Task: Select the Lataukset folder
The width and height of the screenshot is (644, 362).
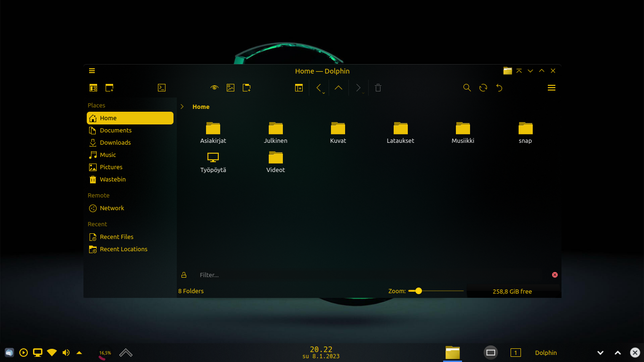Action: point(401,133)
